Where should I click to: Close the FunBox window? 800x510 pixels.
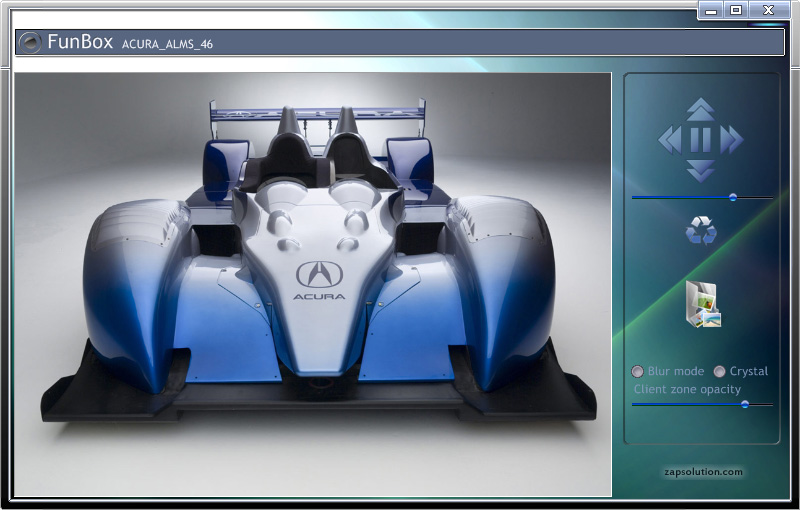[769, 10]
